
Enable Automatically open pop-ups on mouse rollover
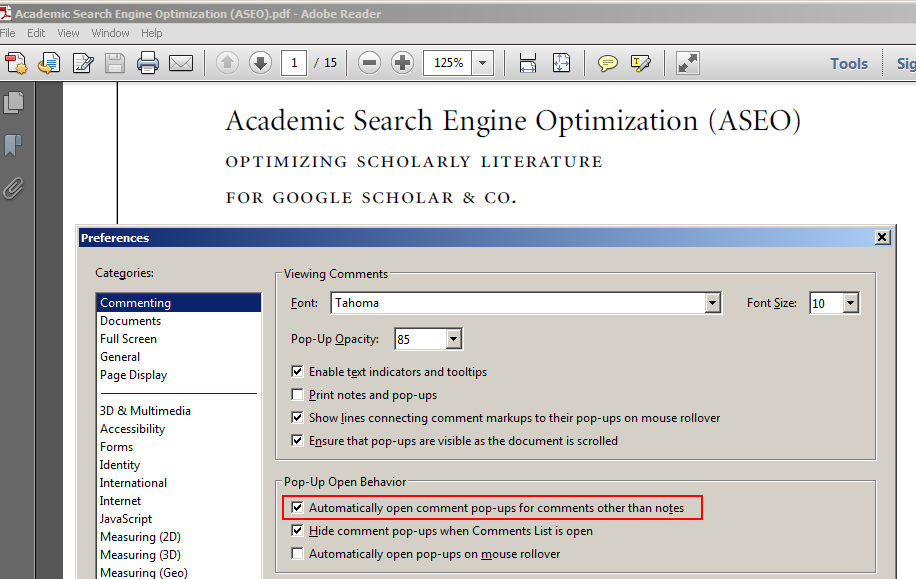297,553
